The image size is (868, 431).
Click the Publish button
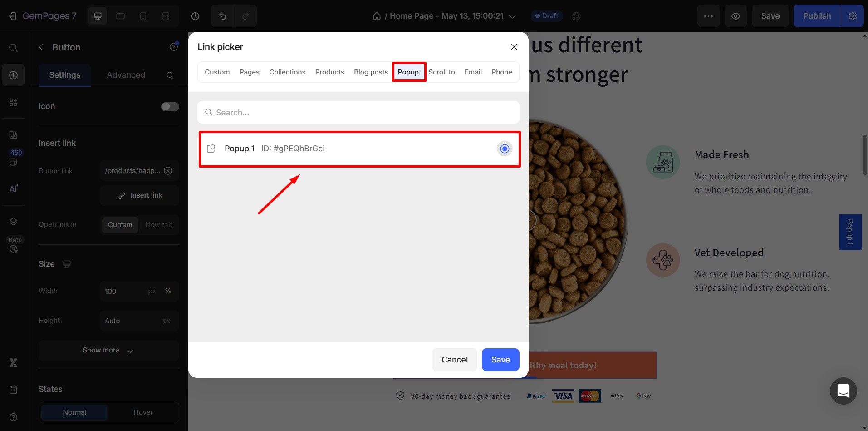click(x=817, y=15)
